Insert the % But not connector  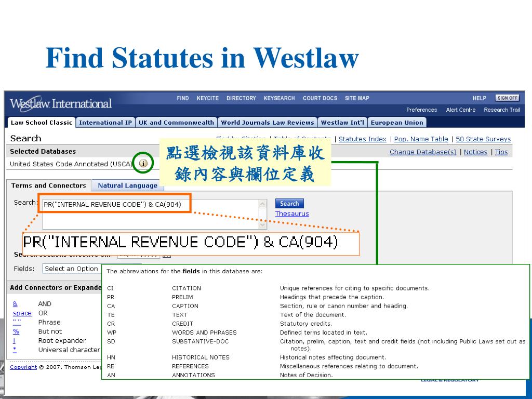[x=16, y=331]
